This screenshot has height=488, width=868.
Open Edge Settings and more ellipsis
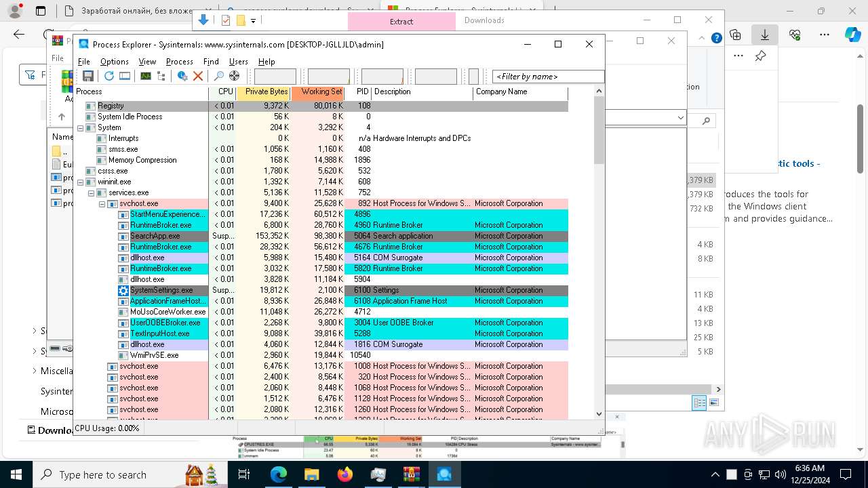[825, 35]
